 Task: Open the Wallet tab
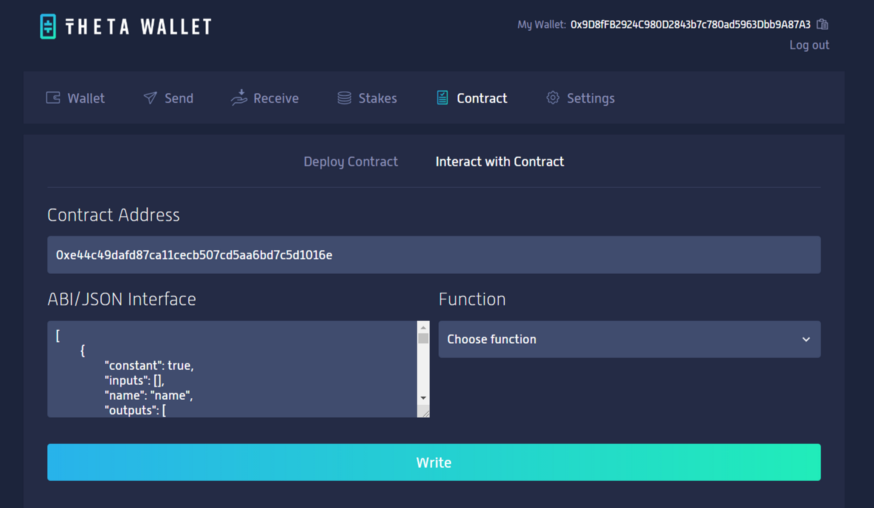coord(75,98)
